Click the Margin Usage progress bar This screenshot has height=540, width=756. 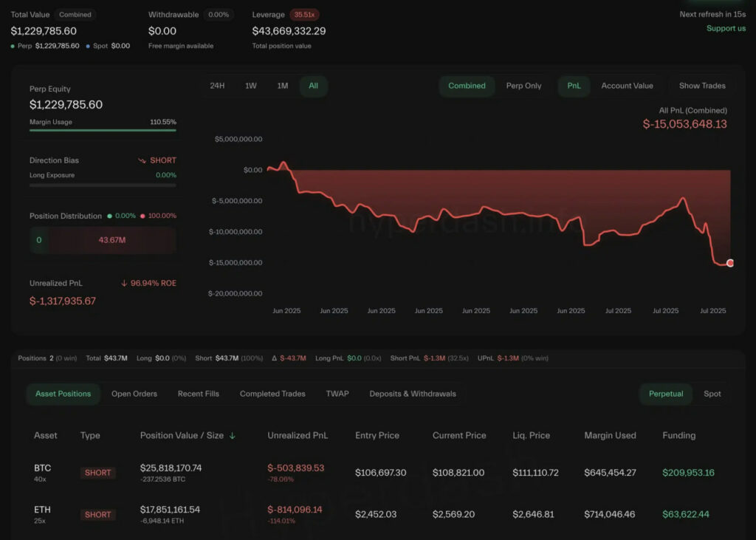[103, 130]
